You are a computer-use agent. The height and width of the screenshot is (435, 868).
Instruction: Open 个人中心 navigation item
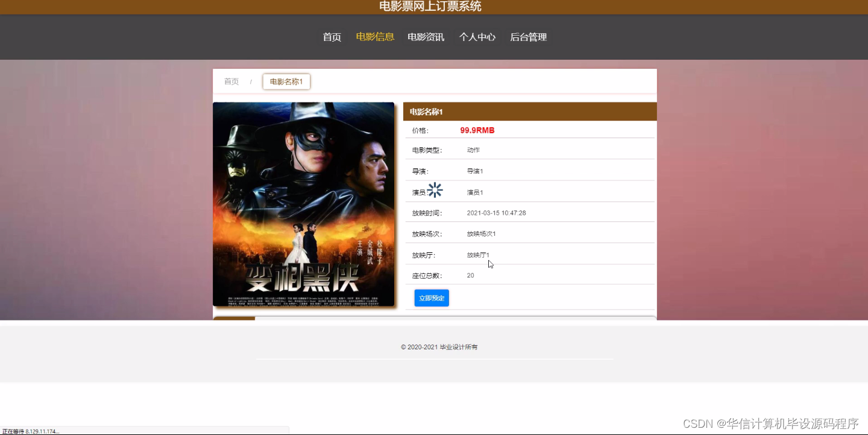(477, 37)
